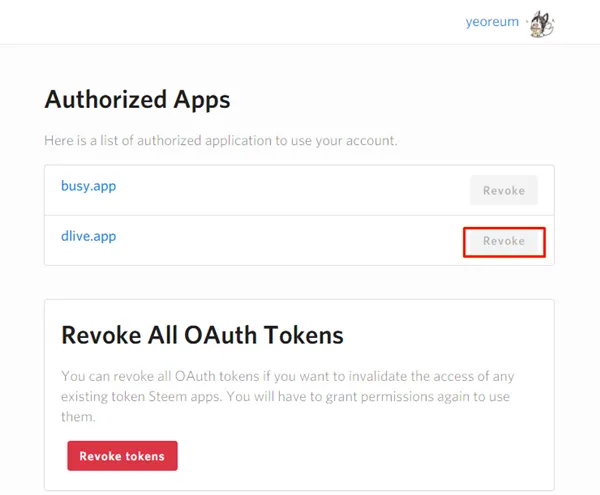Revoke access for dlive.app
The height and width of the screenshot is (495, 600).
pos(503,241)
